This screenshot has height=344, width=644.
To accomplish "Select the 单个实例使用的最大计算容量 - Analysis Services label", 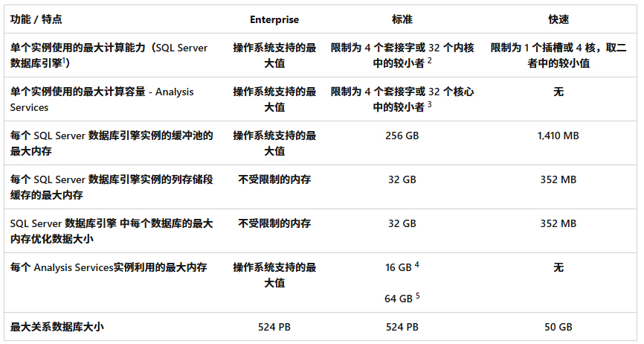I will coord(102,99).
